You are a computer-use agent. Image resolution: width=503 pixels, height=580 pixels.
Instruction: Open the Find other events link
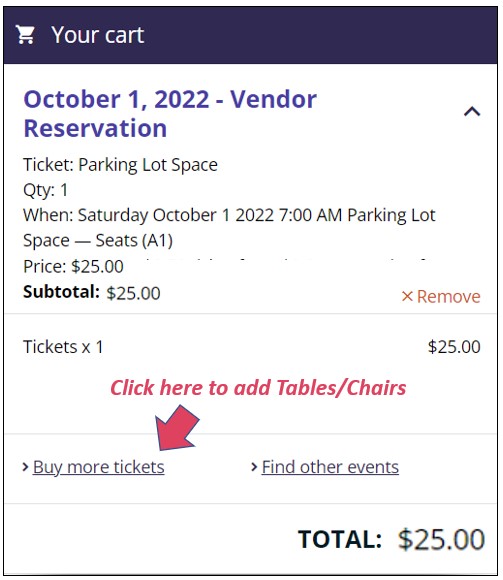[x=330, y=467]
